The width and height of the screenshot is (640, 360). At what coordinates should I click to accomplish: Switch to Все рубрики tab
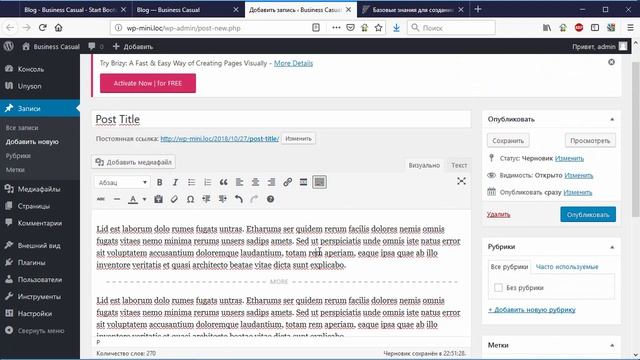click(x=509, y=267)
